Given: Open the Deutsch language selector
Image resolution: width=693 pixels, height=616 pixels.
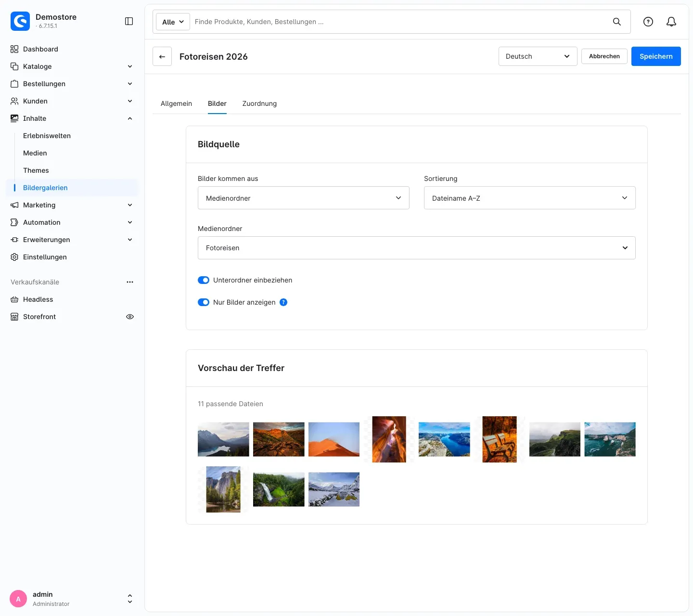Looking at the screenshot, I should [x=538, y=56].
